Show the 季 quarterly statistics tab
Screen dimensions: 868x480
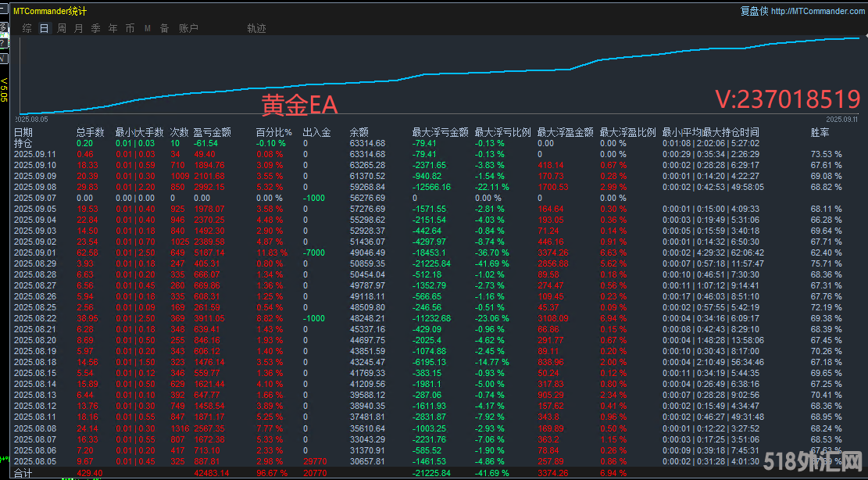(x=95, y=28)
